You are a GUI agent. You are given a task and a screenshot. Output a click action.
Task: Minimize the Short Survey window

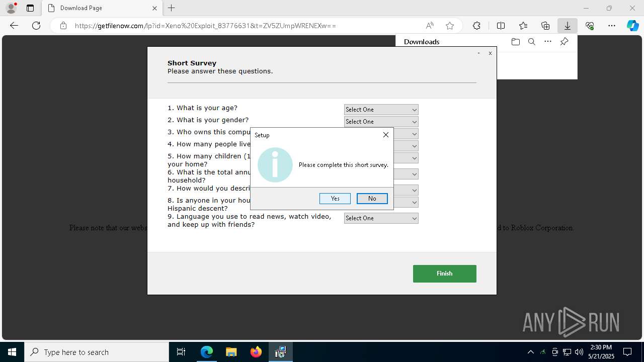point(478,53)
